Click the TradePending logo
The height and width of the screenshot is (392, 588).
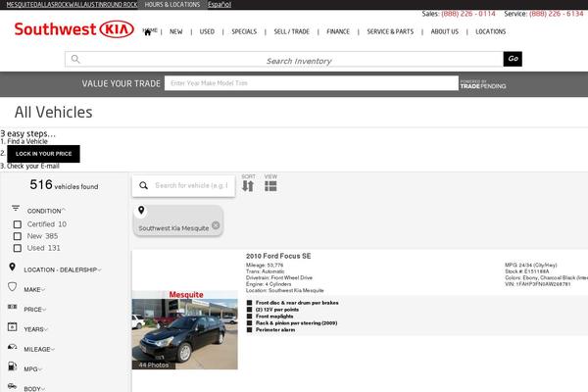click(483, 84)
